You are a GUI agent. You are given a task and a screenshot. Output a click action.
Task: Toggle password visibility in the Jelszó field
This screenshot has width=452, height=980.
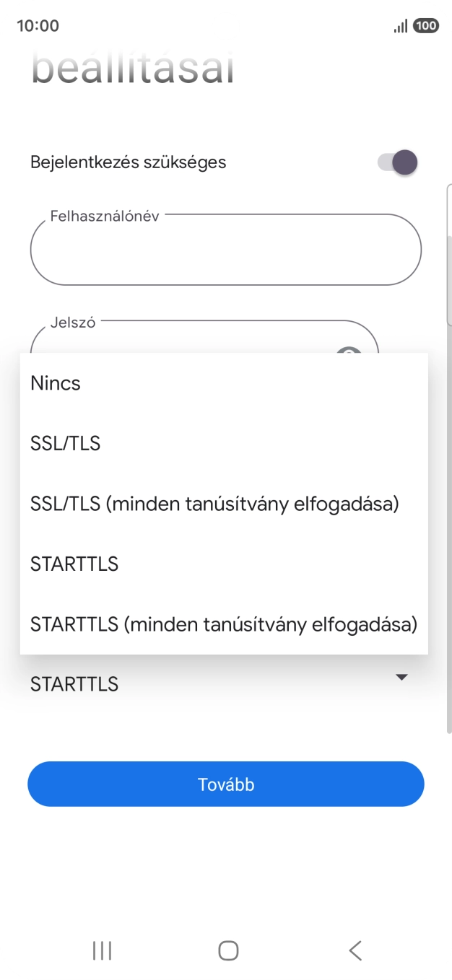350,354
